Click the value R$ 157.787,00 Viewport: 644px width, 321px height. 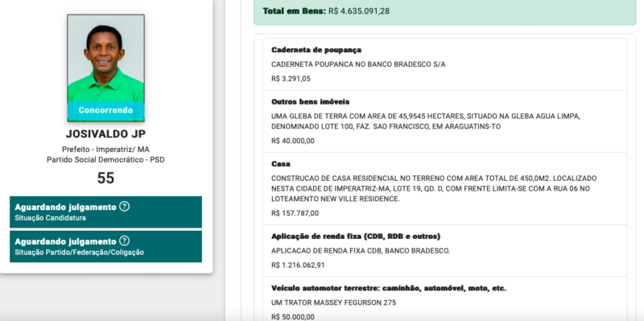pos(295,213)
